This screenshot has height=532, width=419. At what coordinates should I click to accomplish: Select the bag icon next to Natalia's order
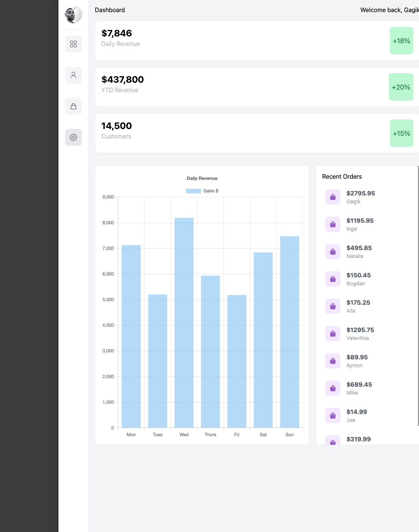tap(332, 251)
